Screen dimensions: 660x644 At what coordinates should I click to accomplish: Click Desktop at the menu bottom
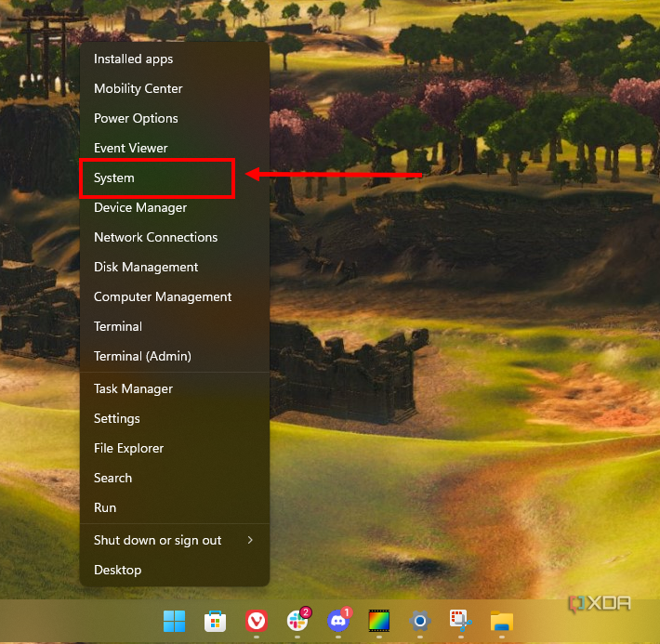[175, 570]
